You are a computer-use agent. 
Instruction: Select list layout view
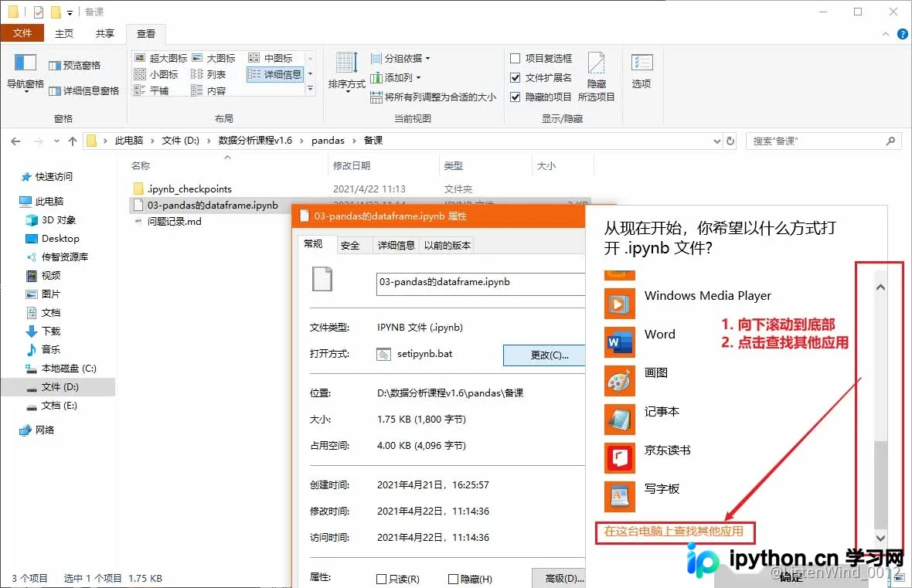click(x=208, y=74)
